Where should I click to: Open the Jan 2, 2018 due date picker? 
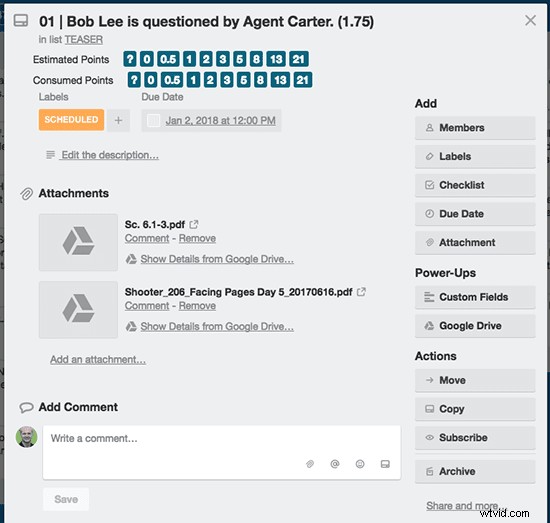220,121
